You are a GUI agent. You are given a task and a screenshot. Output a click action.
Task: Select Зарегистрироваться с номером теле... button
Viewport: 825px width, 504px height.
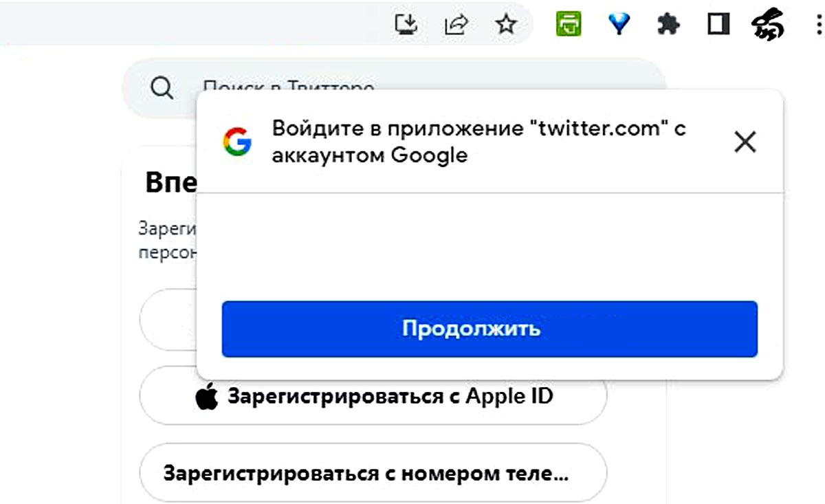click(x=373, y=473)
